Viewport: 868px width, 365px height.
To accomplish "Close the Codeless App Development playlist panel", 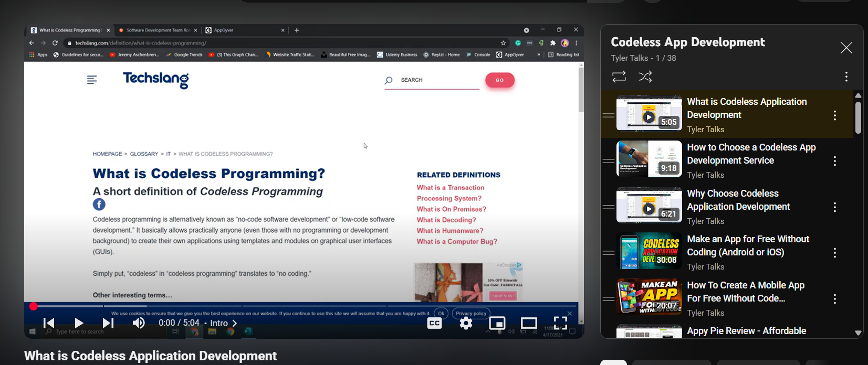I will point(846,48).
